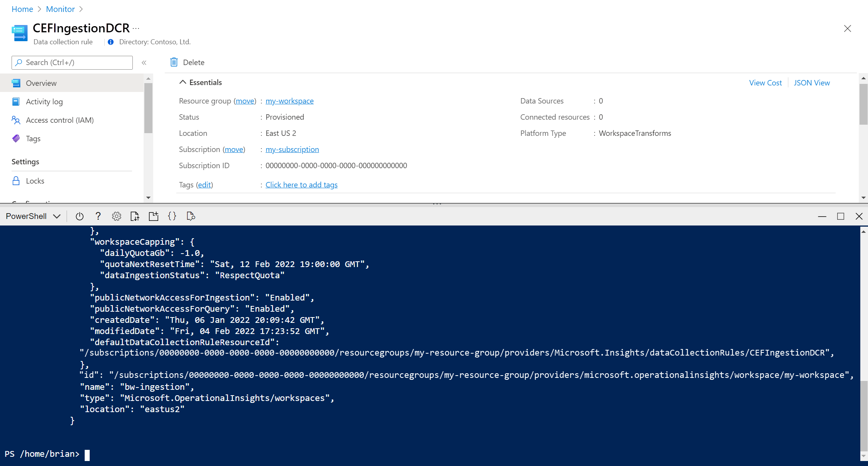This screenshot has width=868, height=466.
Task: Collapse the left navigation menu pane
Action: (144, 63)
